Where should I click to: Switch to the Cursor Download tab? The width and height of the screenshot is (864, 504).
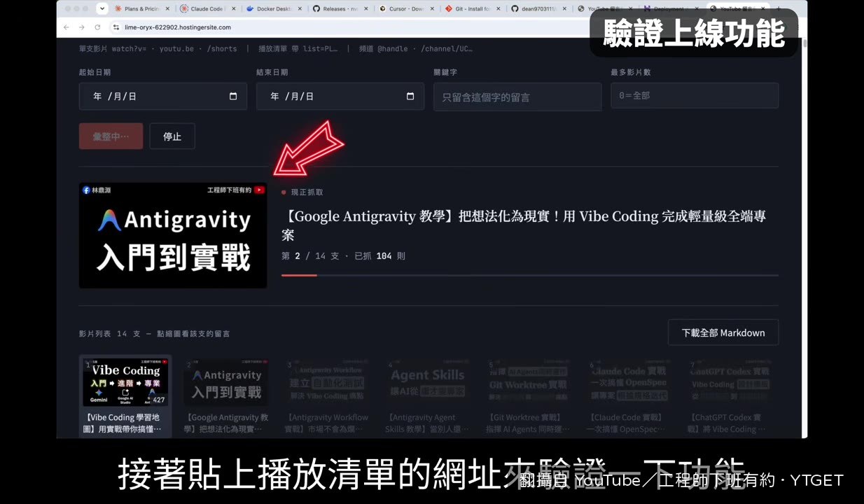pyautogui.click(x=405, y=9)
